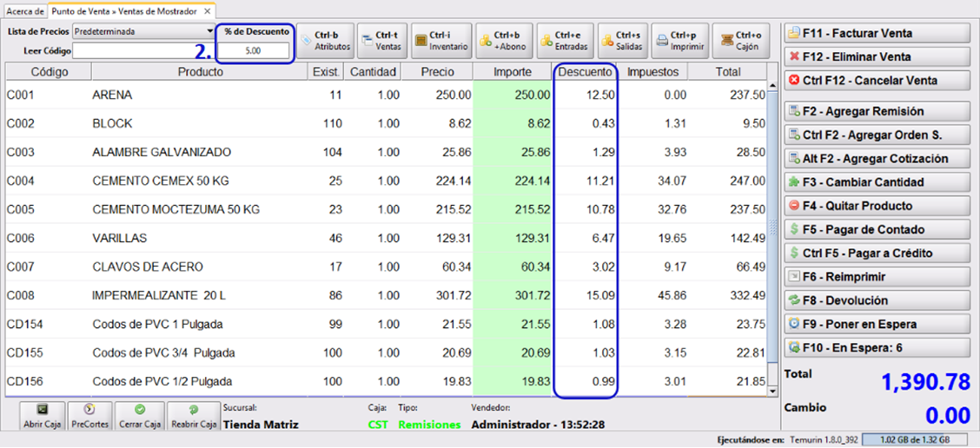This screenshot has height=448, width=980.
Task: Close the Ventas de Mostrador tab
Action: pos(208,11)
